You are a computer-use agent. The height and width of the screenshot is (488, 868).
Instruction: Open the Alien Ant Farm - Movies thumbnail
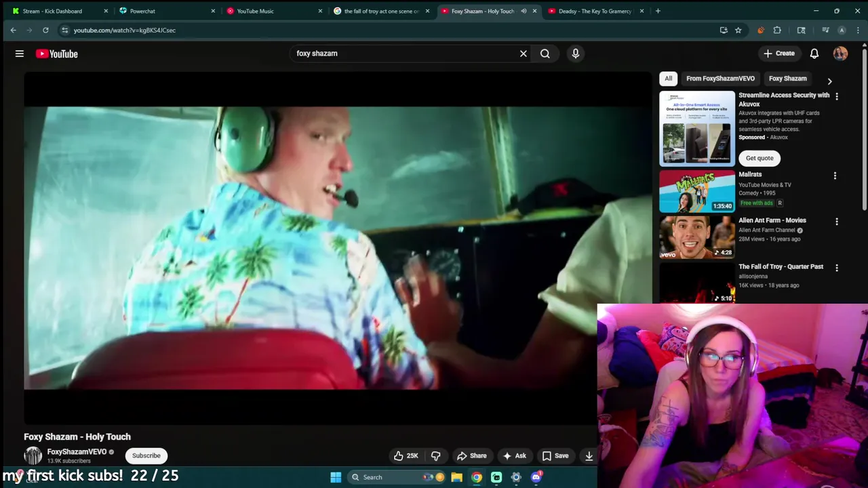pyautogui.click(x=697, y=237)
